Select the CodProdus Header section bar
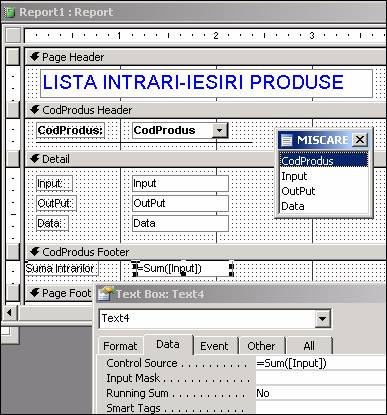387x415 pixels. (x=205, y=110)
